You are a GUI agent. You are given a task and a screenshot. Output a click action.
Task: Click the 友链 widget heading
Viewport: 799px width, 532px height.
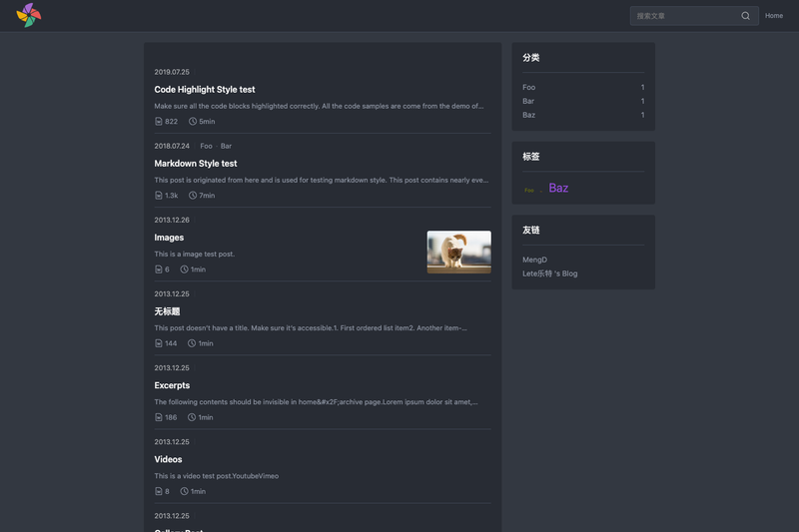531,231
